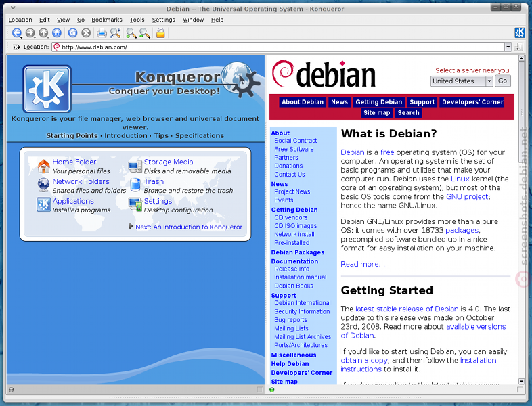This screenshot has width=532, height=406.
Task: Zoom in using the plus magnifier icon
Action: (131, 33)
